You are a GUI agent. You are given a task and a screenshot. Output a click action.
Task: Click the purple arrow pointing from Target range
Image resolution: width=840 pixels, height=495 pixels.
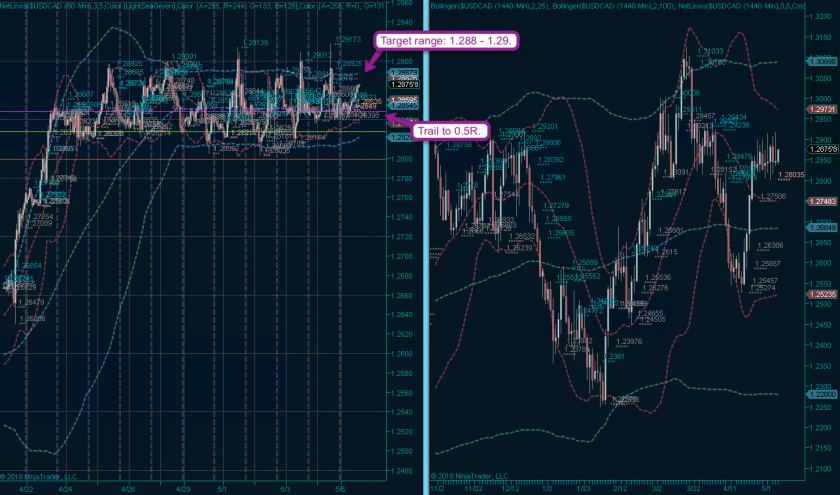[x=365, y=66]
